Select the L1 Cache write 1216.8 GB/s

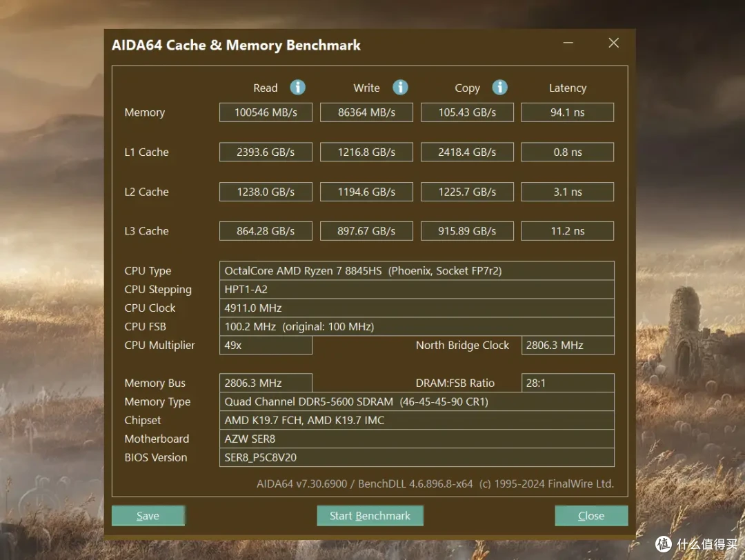click(366, 152)
